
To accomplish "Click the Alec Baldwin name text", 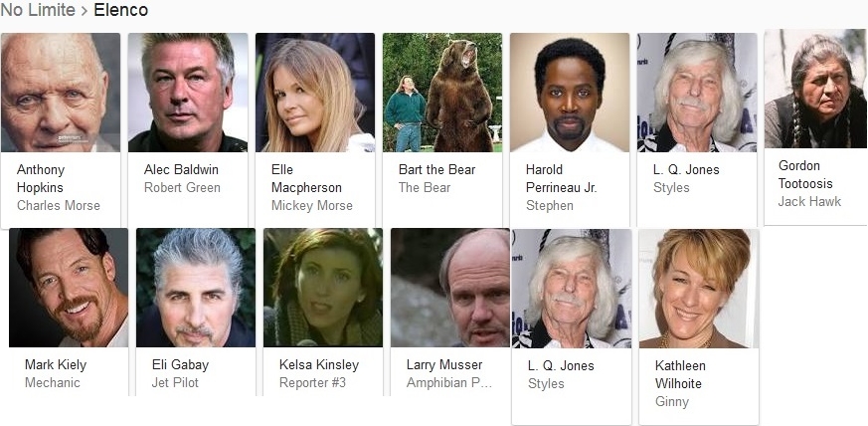I will pos(181,169).
